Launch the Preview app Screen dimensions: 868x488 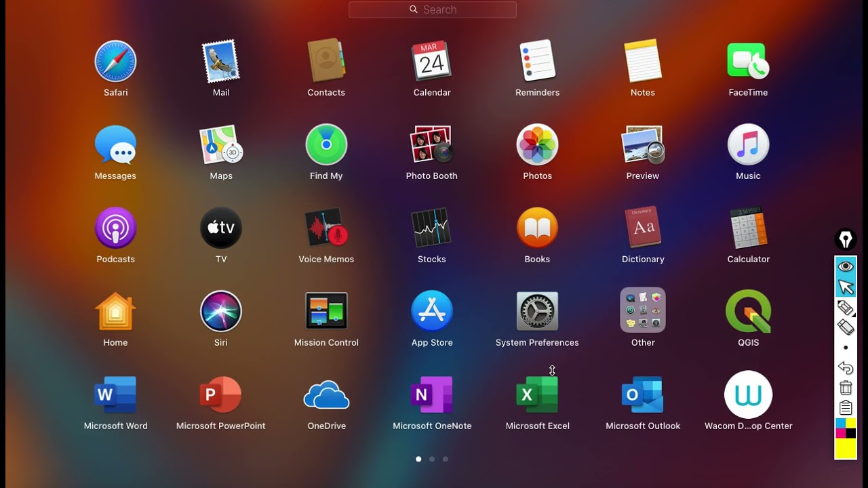point(643,144)
